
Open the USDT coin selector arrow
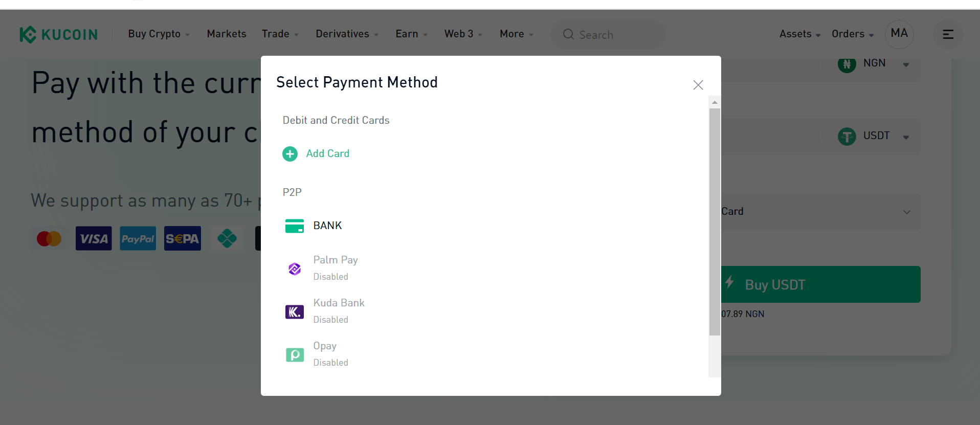[906, 137]
